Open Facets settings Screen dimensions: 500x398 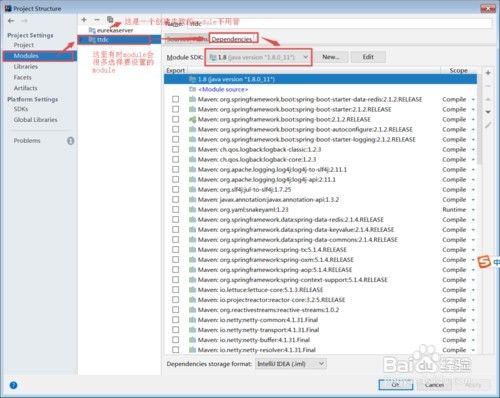(23, 77)
